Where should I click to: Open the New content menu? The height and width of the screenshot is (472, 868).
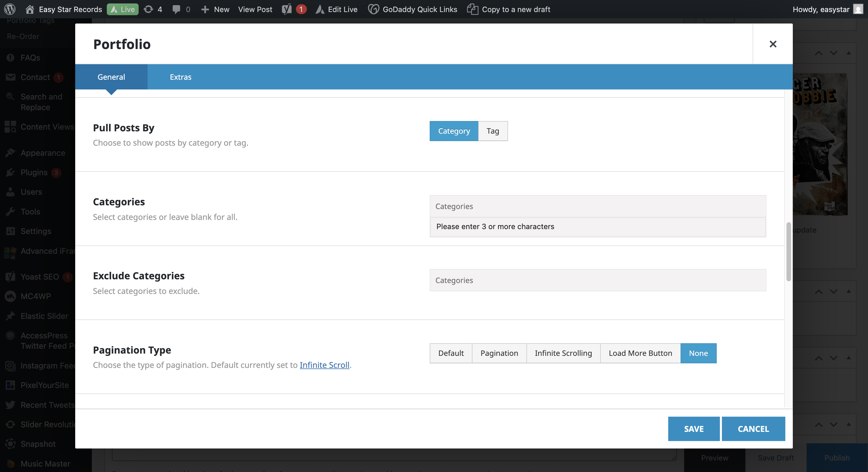tap(215, 9)
